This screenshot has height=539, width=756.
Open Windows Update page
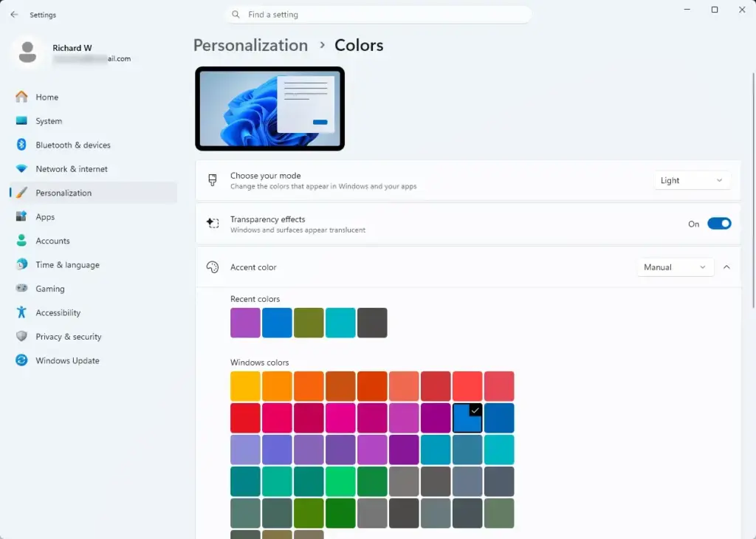(94, 360)
